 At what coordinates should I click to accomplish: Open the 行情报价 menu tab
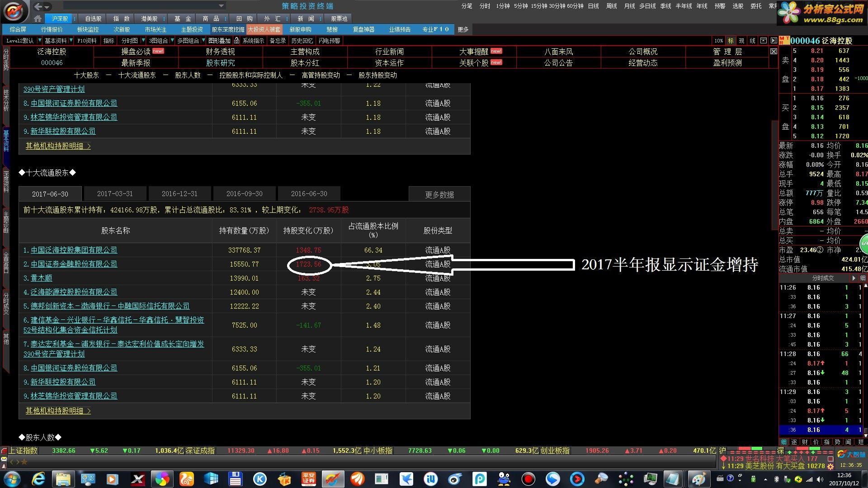(52, 29)
